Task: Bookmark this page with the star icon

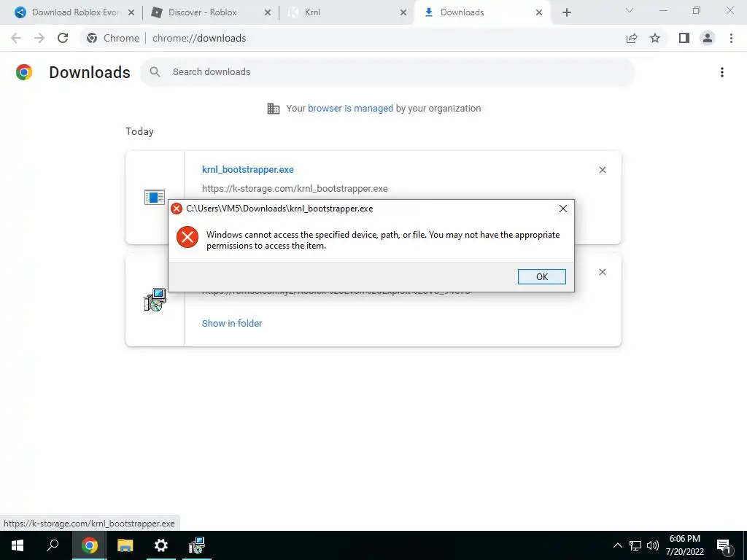Action: point(655,38)
